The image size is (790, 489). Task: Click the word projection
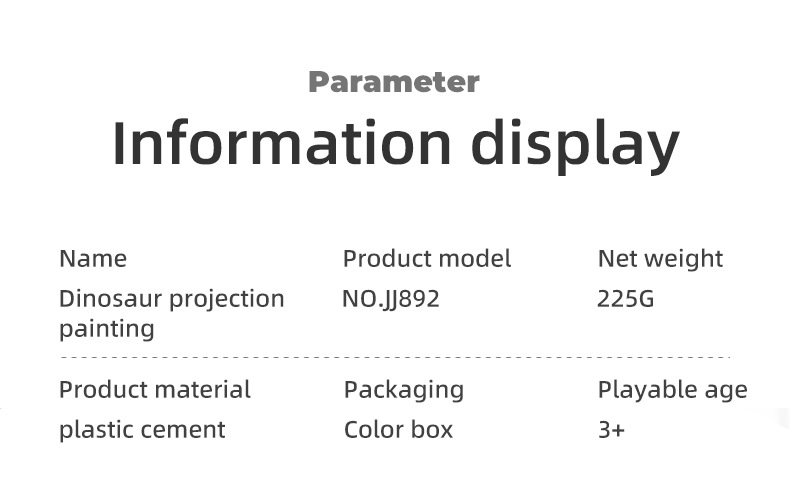[226, 300]
